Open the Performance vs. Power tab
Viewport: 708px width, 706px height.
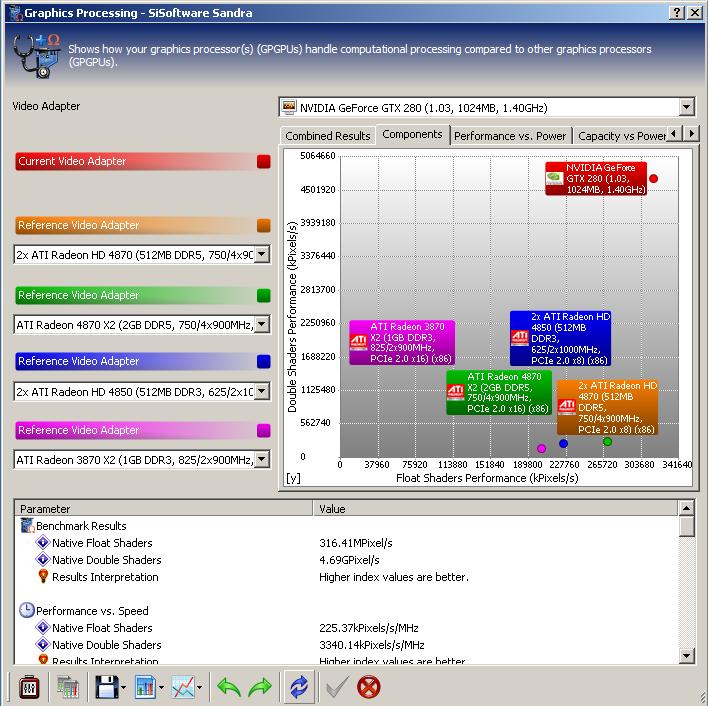pyautogui.click(x=510, y=136)
